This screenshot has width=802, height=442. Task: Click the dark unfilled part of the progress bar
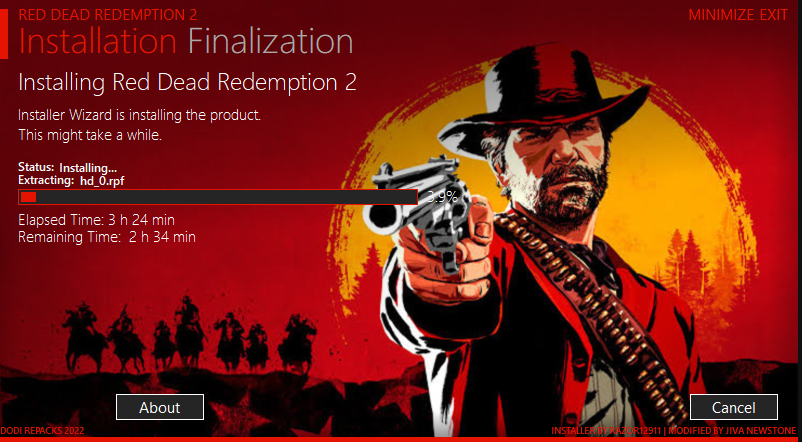point(227,197)
